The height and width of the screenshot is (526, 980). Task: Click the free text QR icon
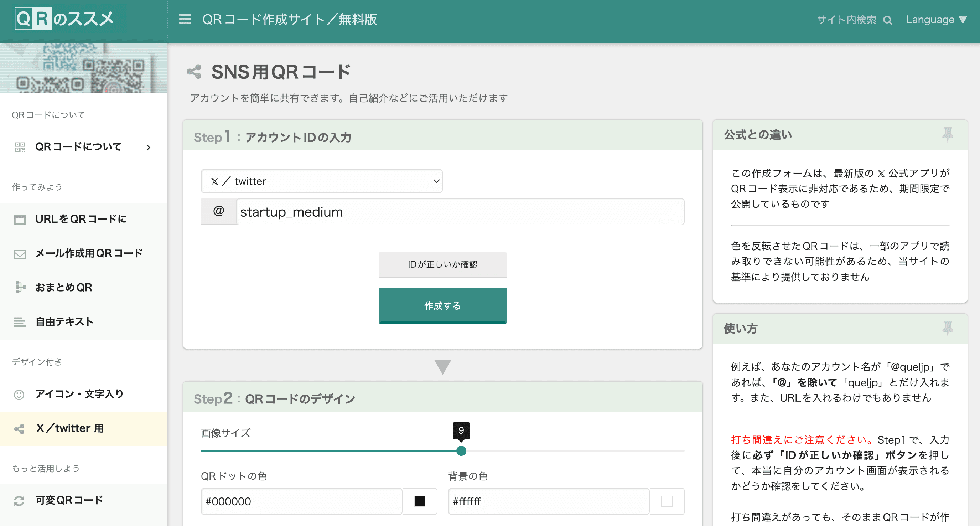tap(18, 320)
